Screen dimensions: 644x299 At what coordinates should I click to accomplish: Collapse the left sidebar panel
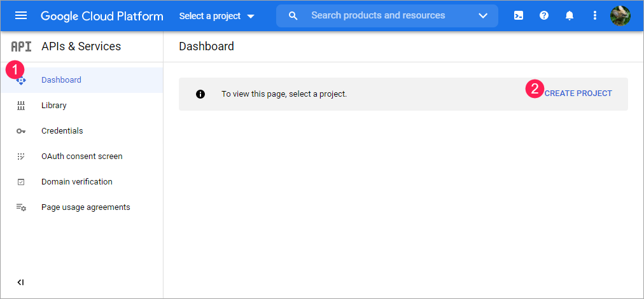click(20, 282)
